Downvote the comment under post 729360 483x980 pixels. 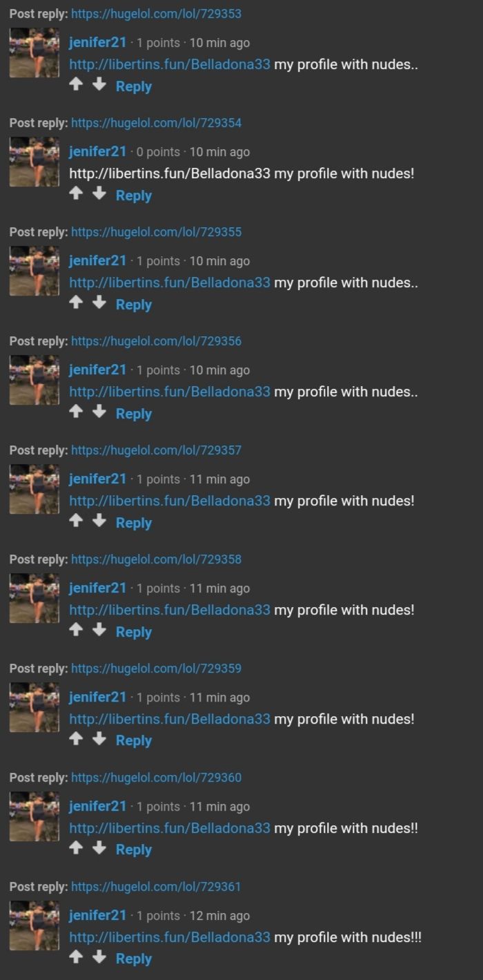click(x=99, y=848)
